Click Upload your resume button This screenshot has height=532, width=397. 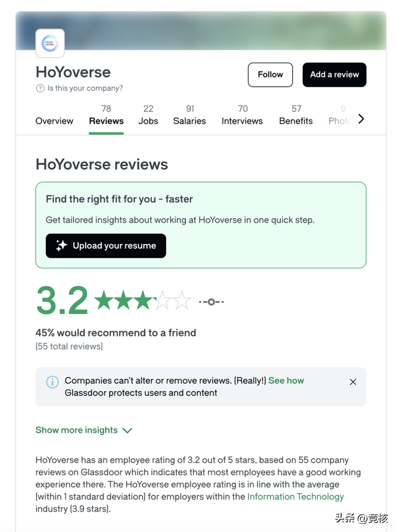[x=106, y=246]
